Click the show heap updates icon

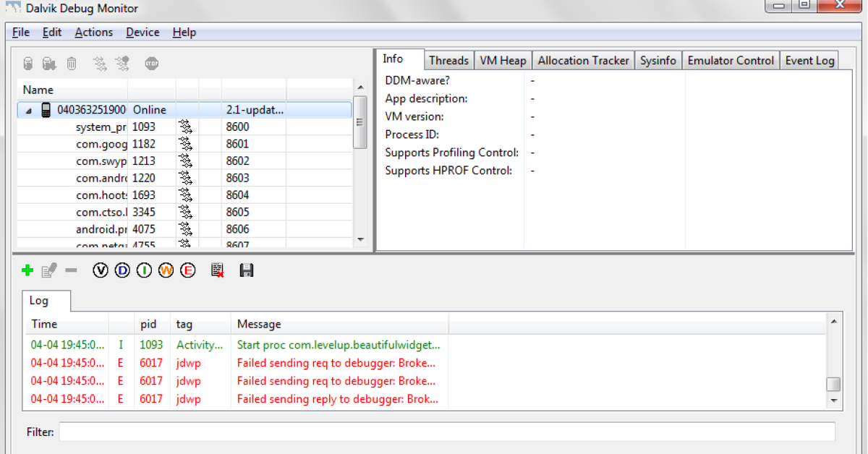pos(27,64)
